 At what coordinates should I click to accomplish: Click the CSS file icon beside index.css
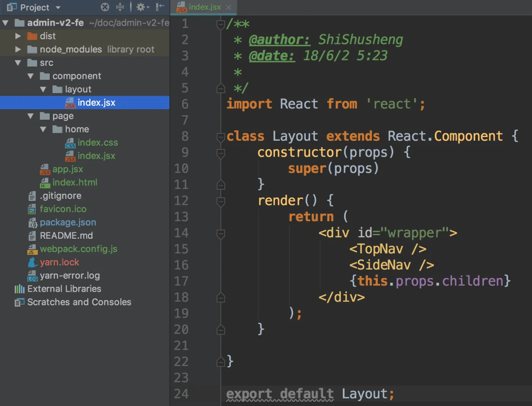[x=70, y=143]
